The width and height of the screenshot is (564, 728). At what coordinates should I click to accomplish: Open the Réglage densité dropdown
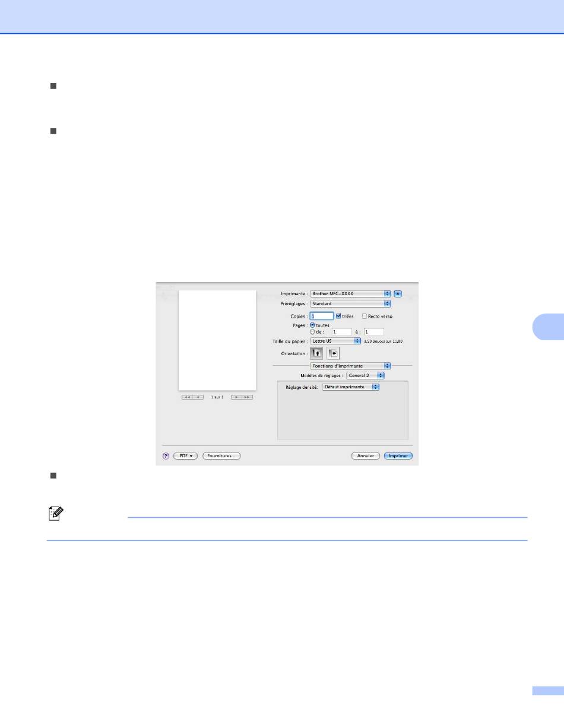pyautogui.click(x=350, y=387)
